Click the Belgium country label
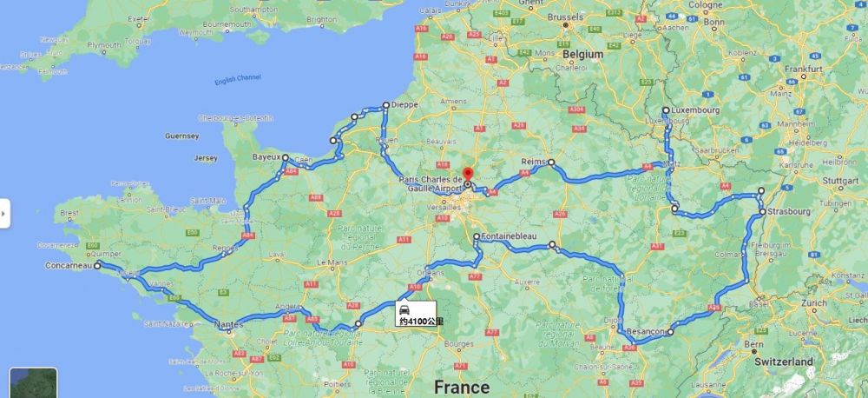Viewport: 868px width, 398px height. tap(583, 55)
